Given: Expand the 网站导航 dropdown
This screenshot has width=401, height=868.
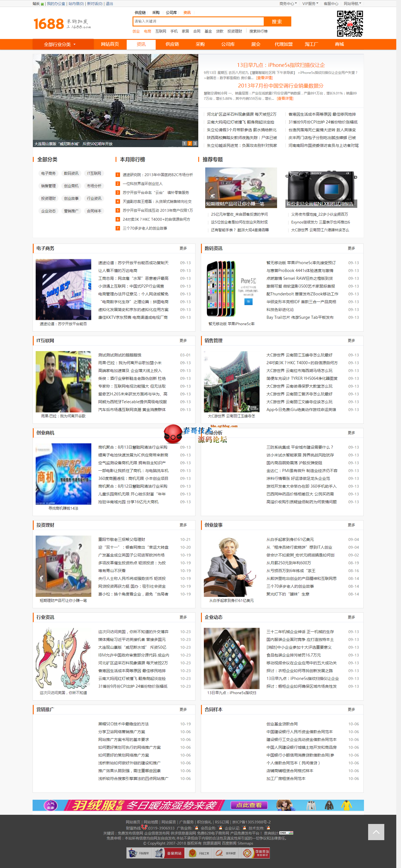Looking at the screenshot, I should [x=352, y=4].
